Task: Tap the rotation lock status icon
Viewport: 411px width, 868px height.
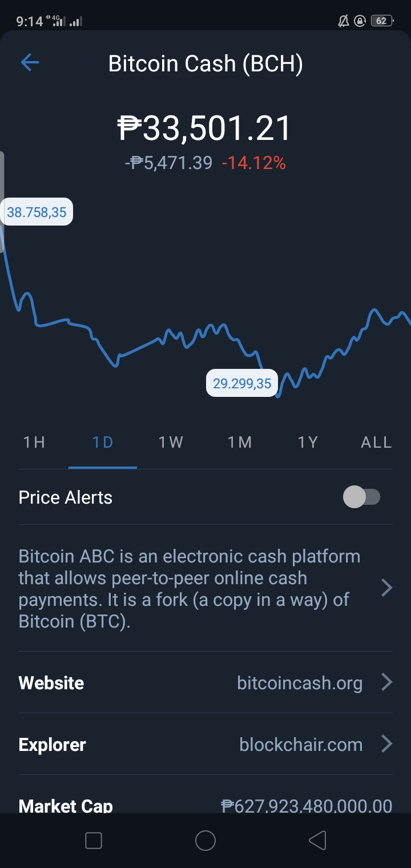Action: click(360, 21)
